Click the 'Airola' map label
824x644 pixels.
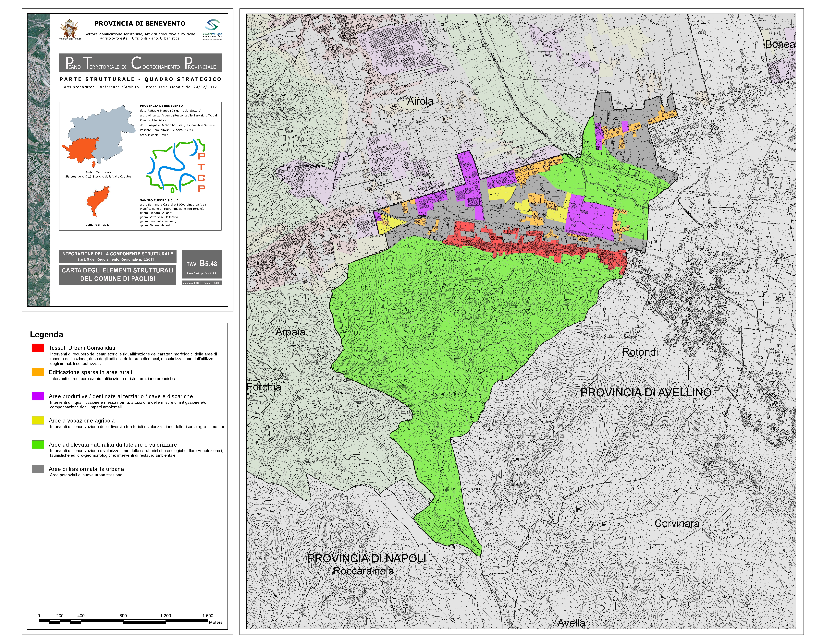coord(420,101)
